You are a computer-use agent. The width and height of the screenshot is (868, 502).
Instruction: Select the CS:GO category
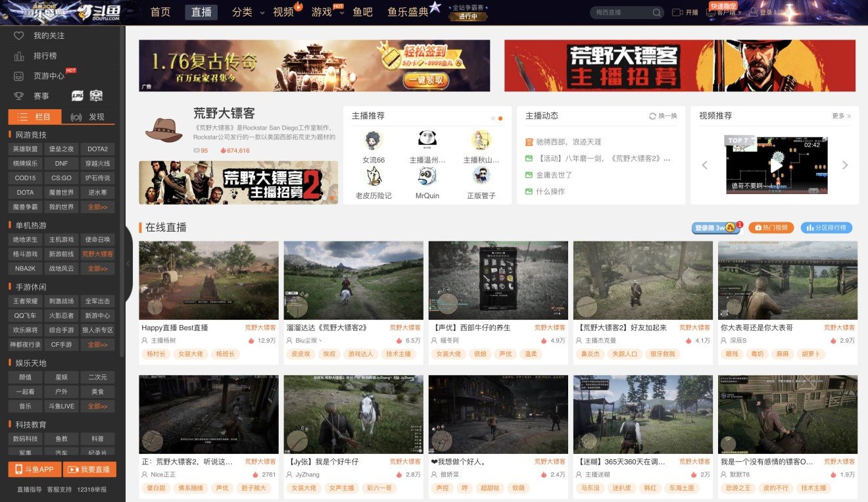62,178
